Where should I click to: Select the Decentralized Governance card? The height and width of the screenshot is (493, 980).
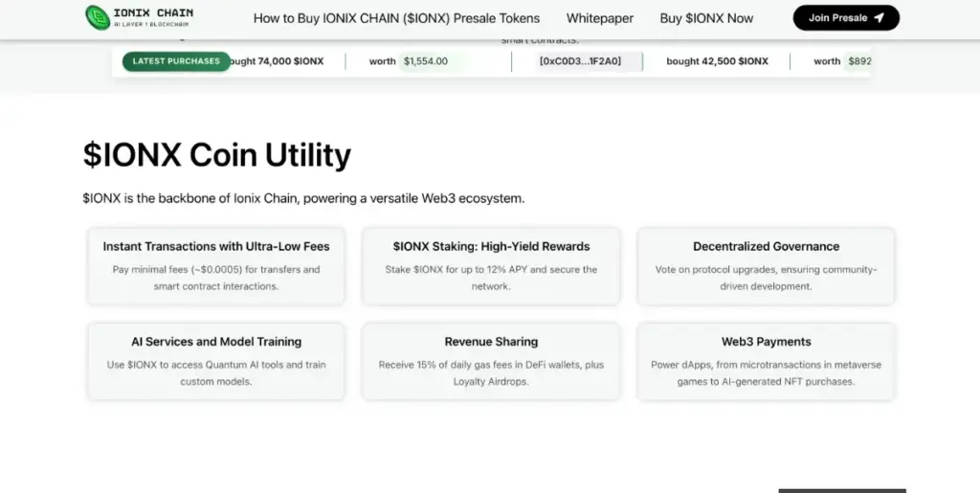coord(767,266)
